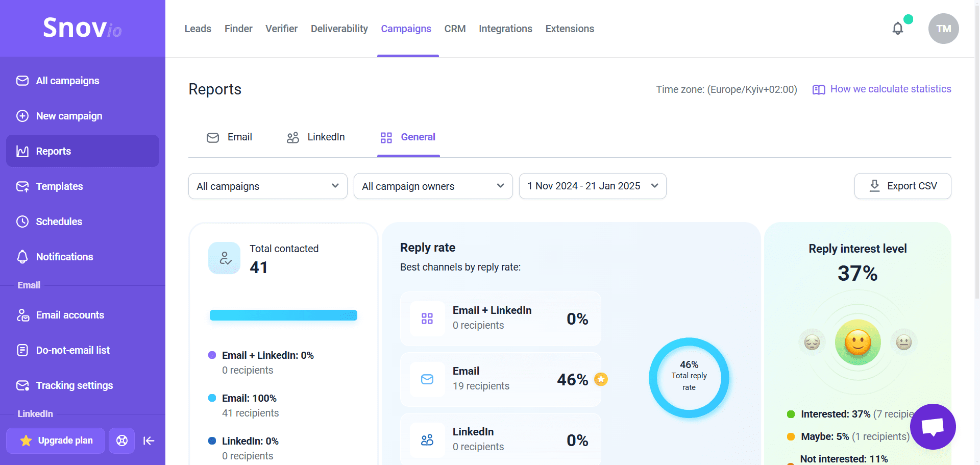Open the date range picker dropdown
Viewport: 980px width, 465px height.
[592, 186]
